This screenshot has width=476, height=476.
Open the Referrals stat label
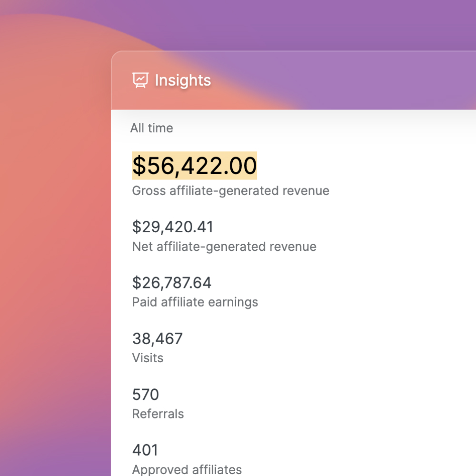pyautogui.click(x=158, y=414)
